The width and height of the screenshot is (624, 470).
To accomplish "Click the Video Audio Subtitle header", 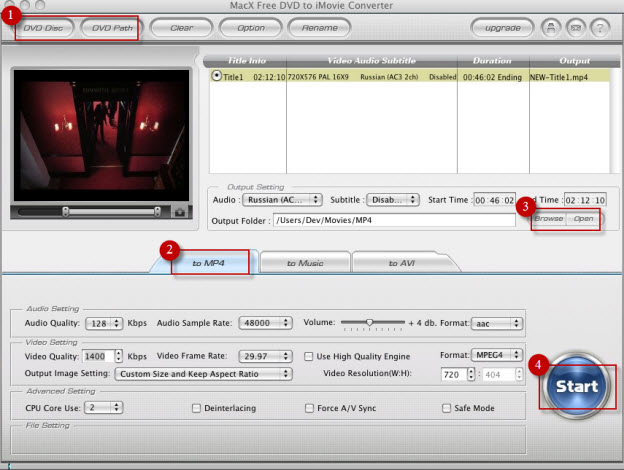I will (372, 61).
